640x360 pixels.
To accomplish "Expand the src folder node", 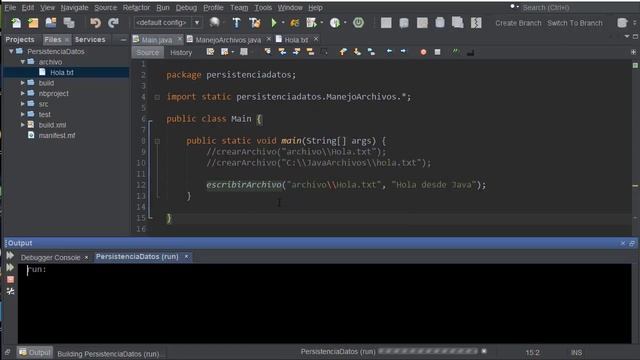I will [x=23, y=104].
